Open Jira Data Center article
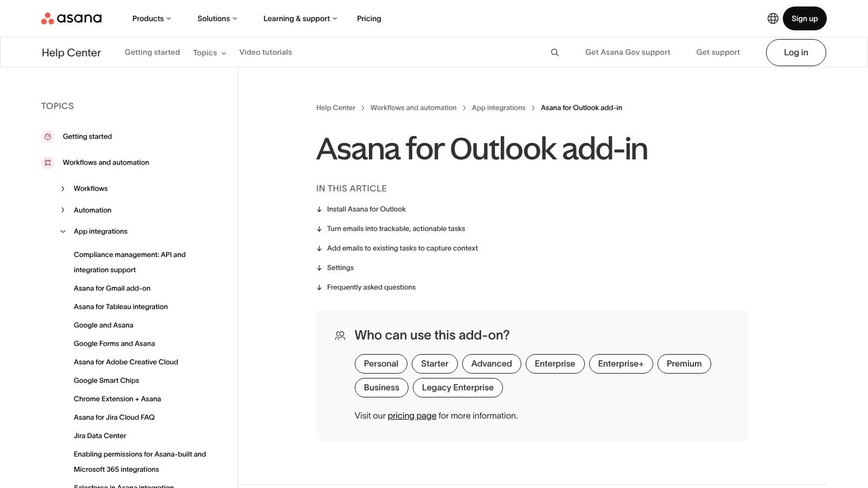 pos(100,436)
